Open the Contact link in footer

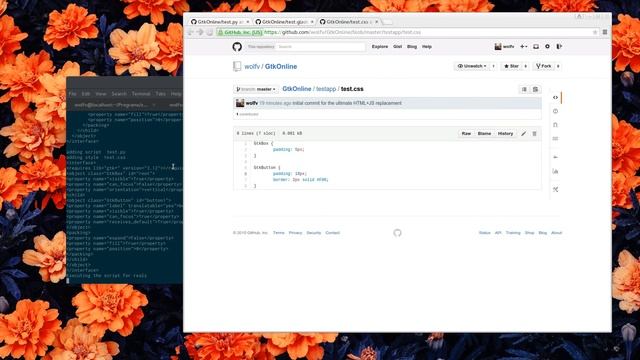click(x=332, y=233)
